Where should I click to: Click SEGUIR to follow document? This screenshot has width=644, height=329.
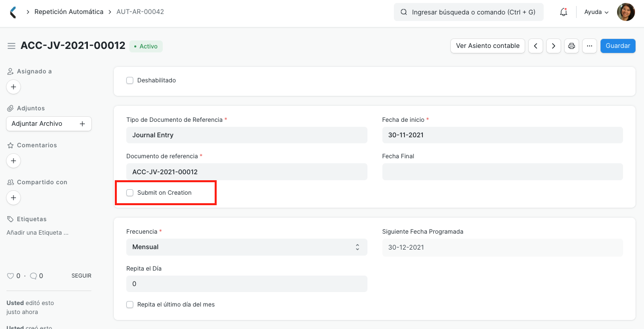point(81,276)
